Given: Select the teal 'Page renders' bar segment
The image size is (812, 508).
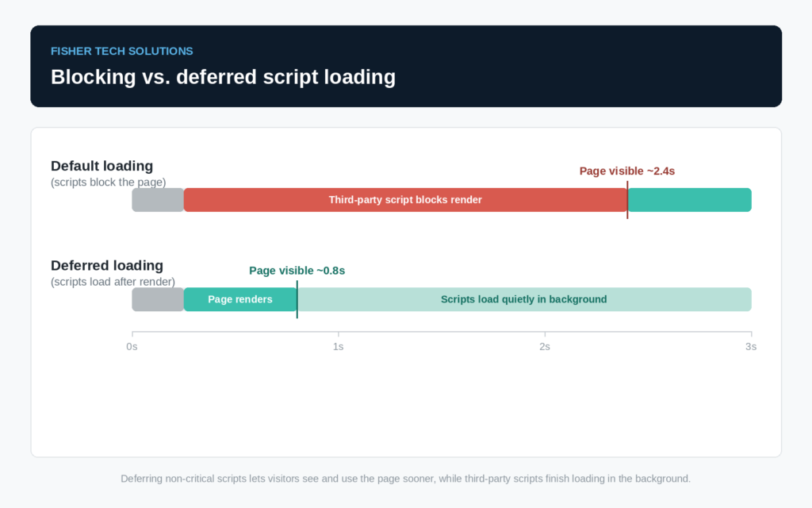Looking at the screenshot, I should pyautogui.click(x=240, y=299).
